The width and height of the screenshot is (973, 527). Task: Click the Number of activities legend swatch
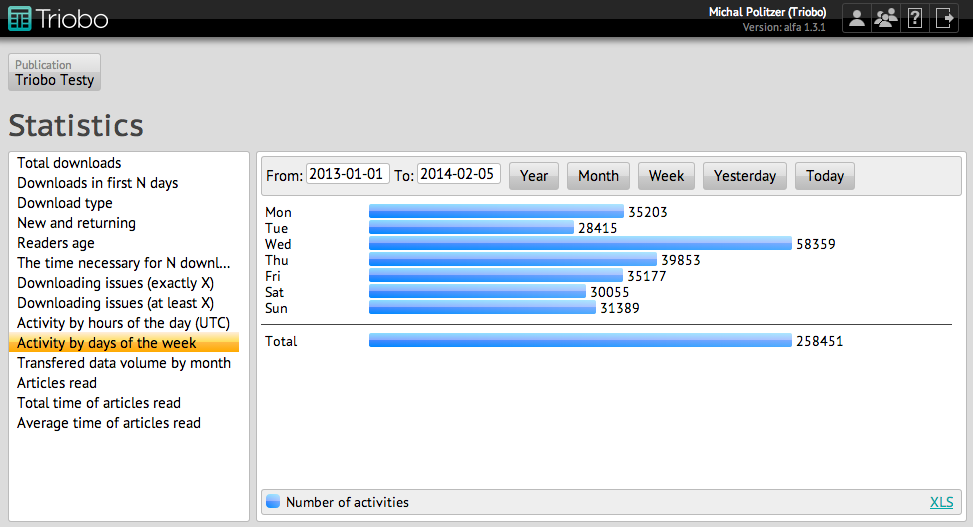click(273, 502)
